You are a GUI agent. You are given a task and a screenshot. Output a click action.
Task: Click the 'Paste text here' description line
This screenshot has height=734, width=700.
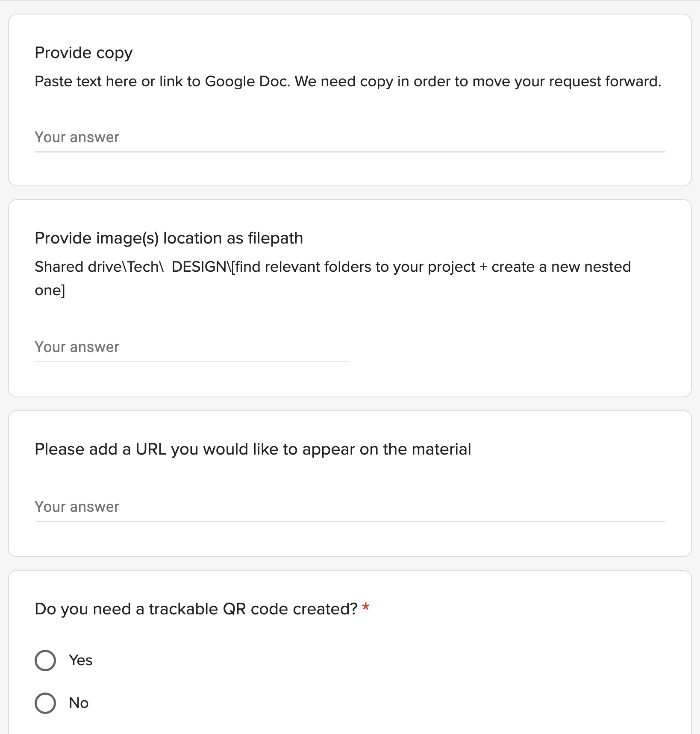pyautogui.click(x=348, y=82)
